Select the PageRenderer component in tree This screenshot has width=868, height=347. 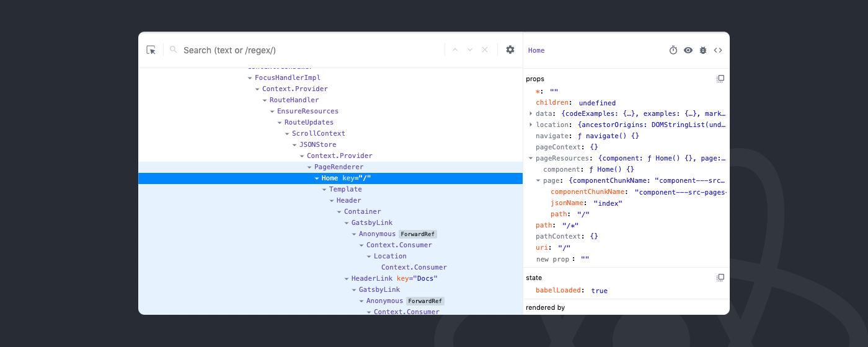coord(339,167)
